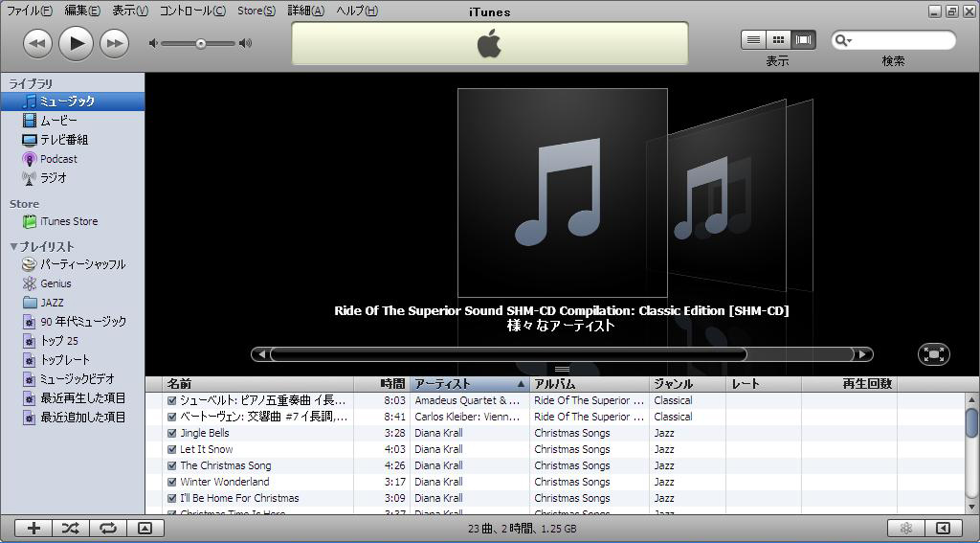Click the Play button
This screenshot has width=980, height=543.
point(76,43)
